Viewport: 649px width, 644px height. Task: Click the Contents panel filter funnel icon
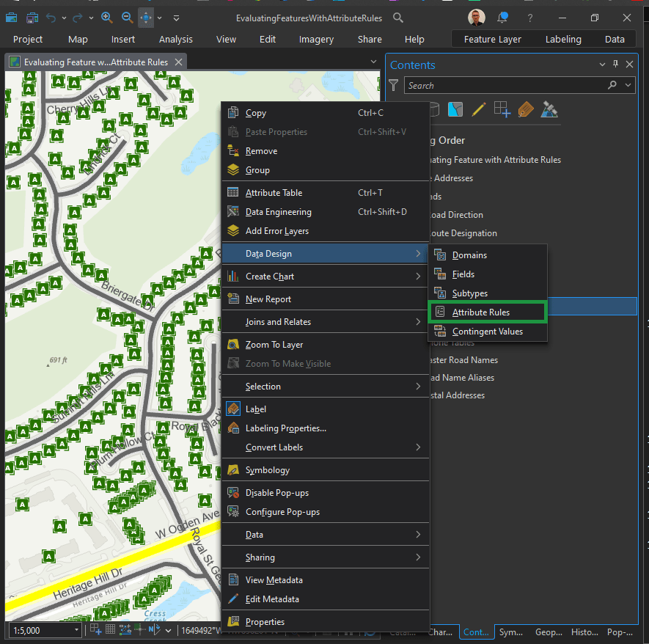pyautogui.click(x=394, y=86)
